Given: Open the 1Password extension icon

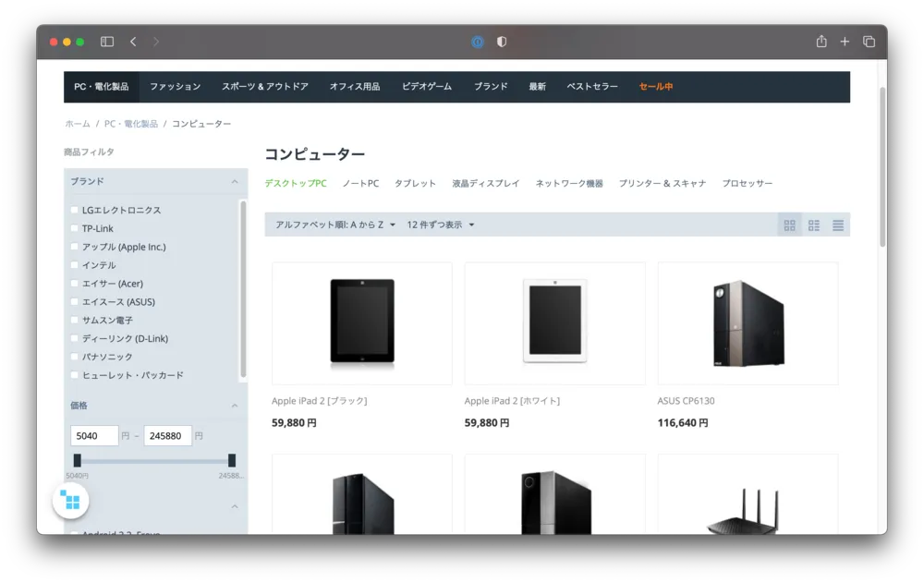Looking at the screenshot, I should pos(478,42).
